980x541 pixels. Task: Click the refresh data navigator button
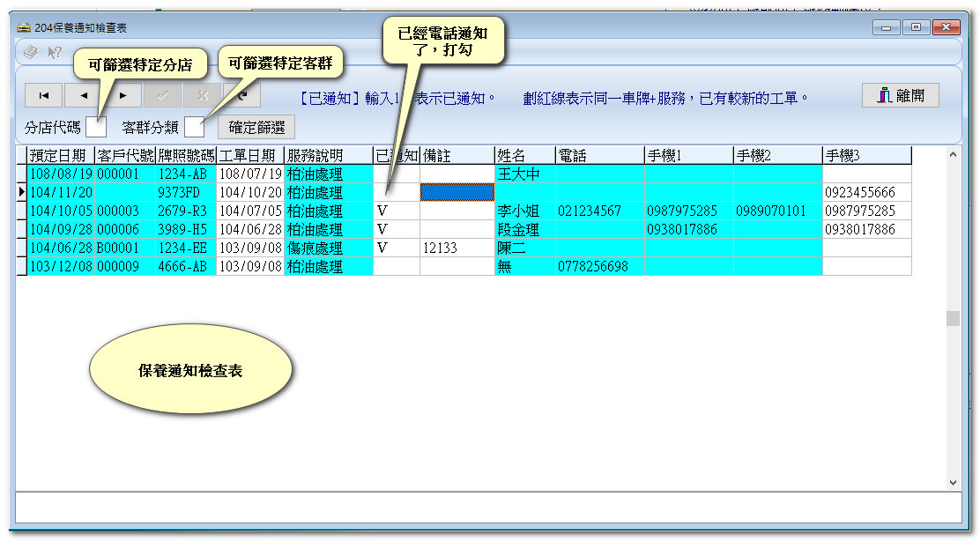[x=242, y=95]
